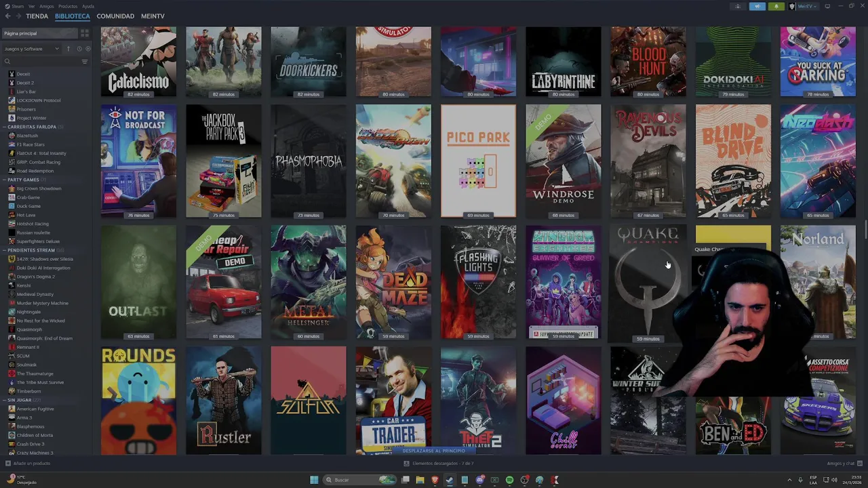Click the MeinTV profile avatar
868x488 pixels.
[793, 6]
